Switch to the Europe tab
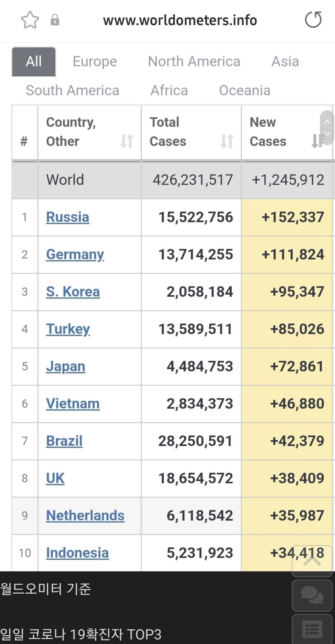The height and width of the screenshot is (644, 335). coord(95,62)
